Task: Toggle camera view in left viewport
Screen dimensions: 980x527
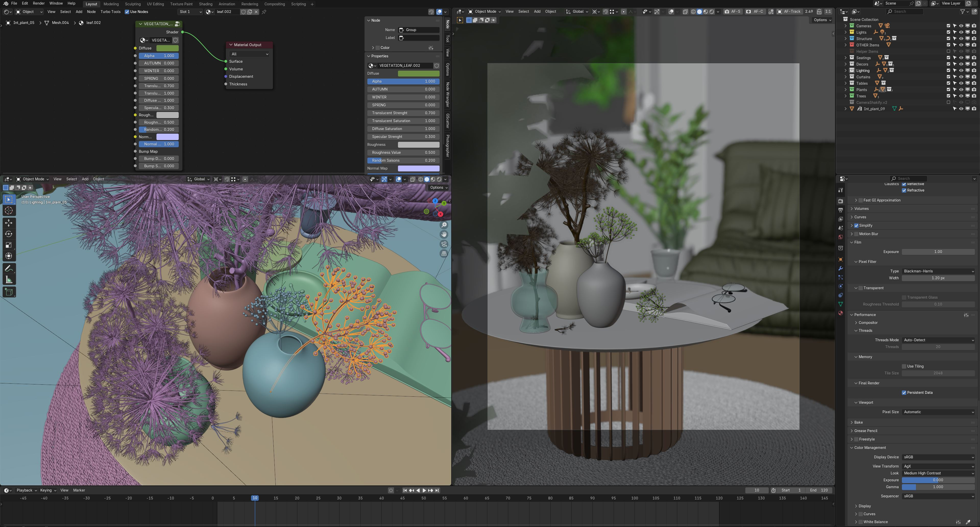Action: (444, 244)
